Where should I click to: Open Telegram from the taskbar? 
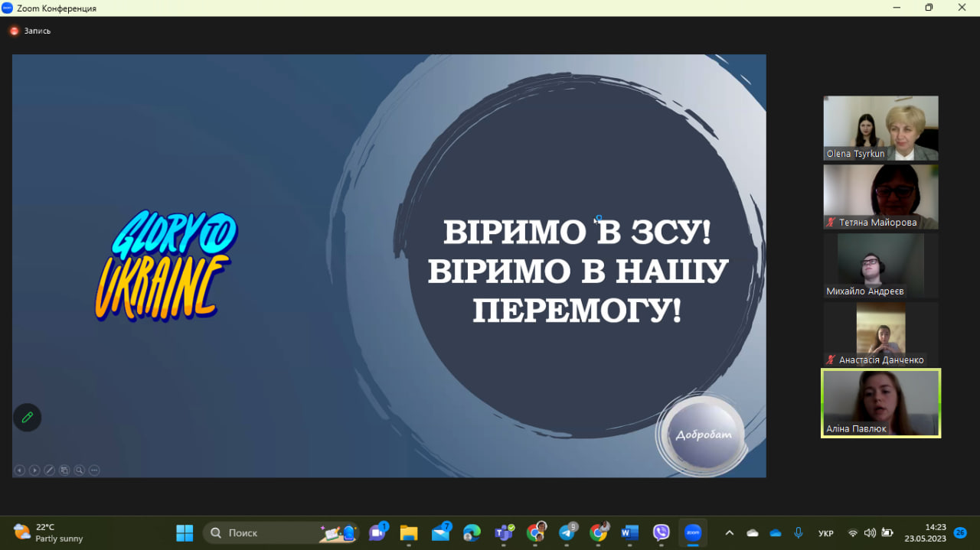pyautogui.click(x=567, y=532)
